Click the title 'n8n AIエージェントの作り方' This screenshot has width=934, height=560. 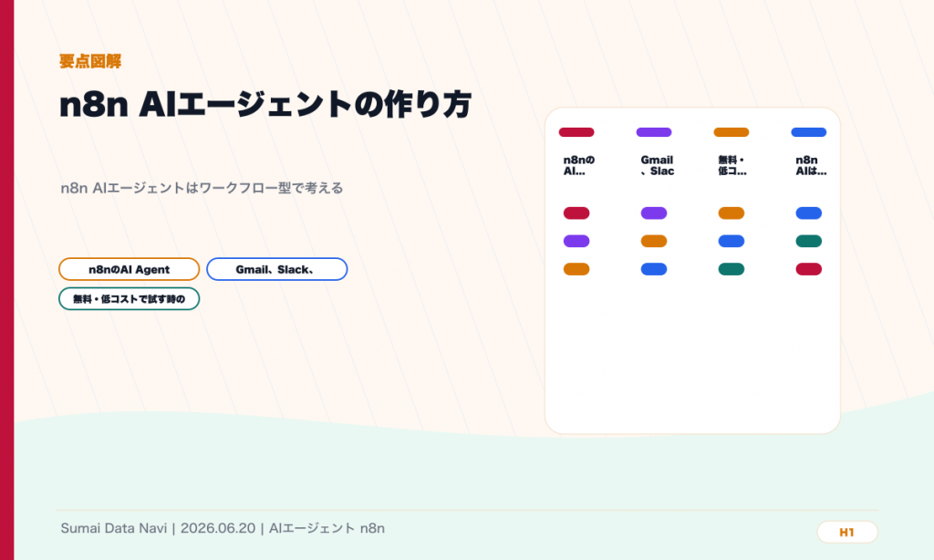point(265,105)
